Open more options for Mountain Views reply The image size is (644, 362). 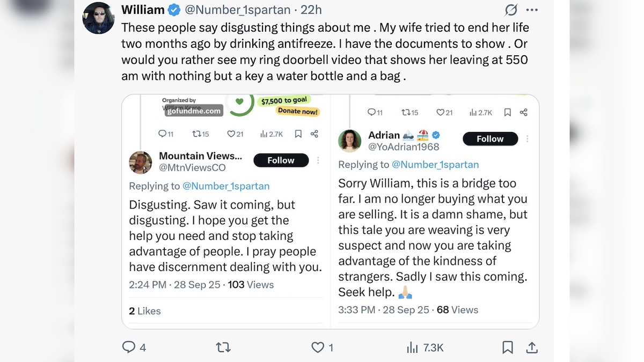[x=318, y=160]
